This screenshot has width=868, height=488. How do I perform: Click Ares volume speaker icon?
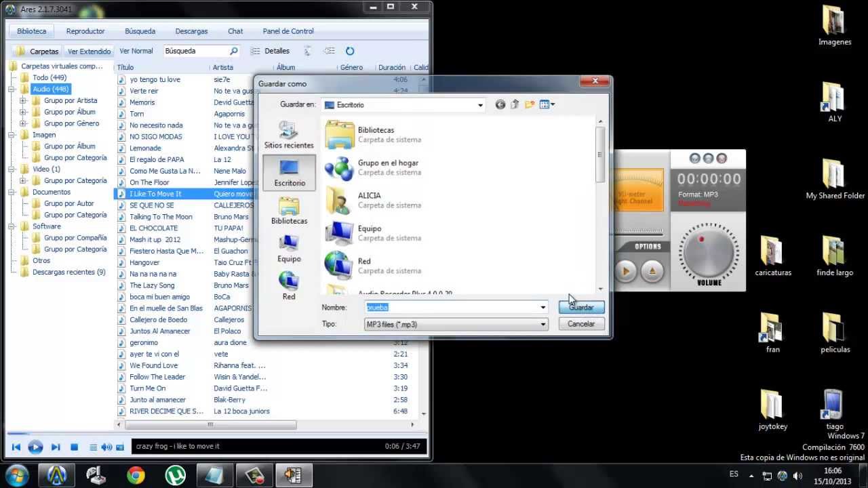[x=106, y=447]
